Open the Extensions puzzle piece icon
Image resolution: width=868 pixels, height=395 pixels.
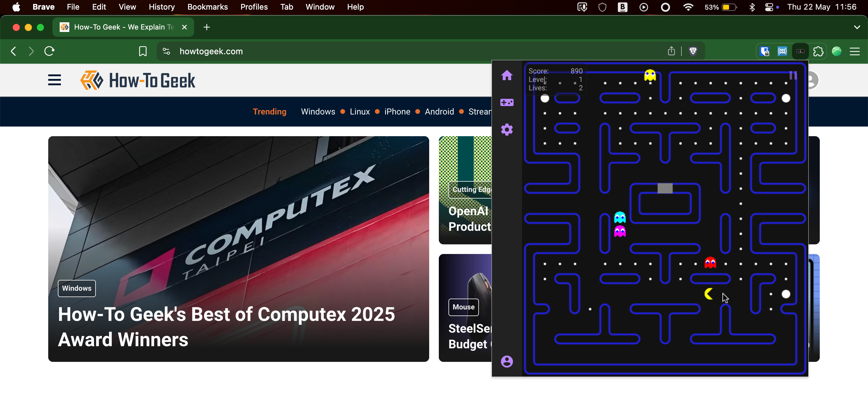(x=818, y=51)
